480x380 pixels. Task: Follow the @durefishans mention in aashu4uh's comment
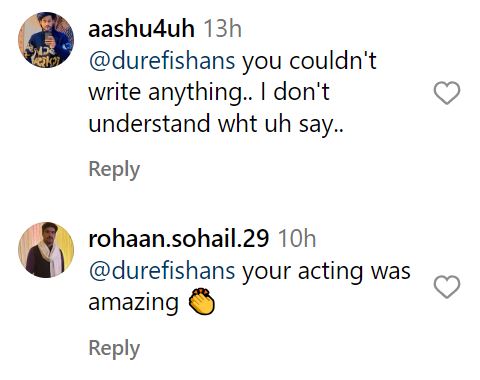162,61
